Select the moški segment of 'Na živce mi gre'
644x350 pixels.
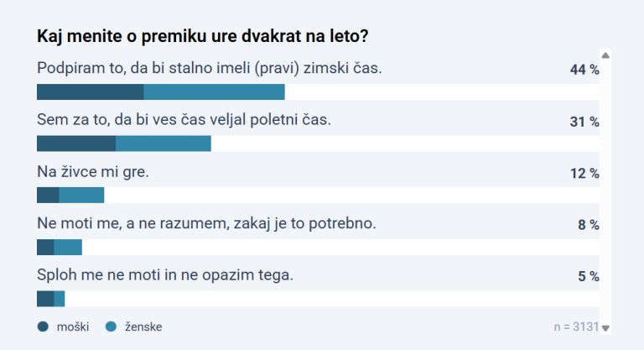[48, 196]
